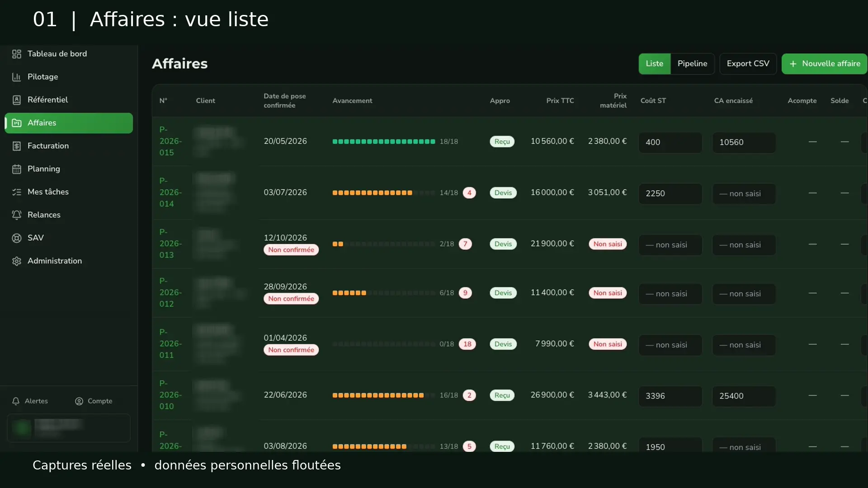Click Non confirmée badge under 12/10/2026

coord(291,250)
